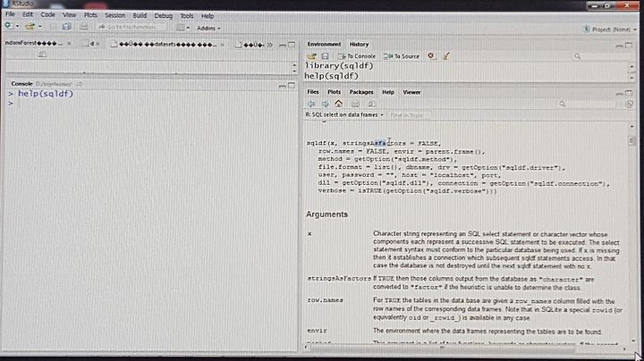This screenshot has height=361, width=644.
Task: Click the Go to file/function field
Action: tap(131, 27)
